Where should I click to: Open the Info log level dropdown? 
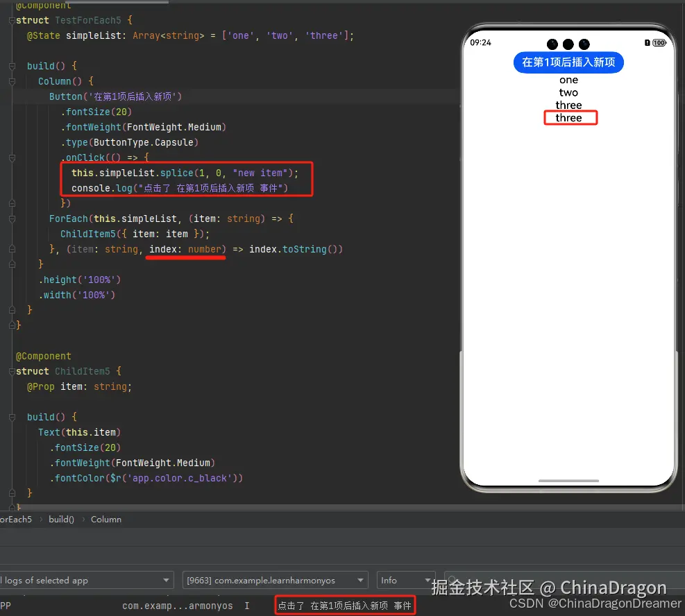tap(406, 580)
